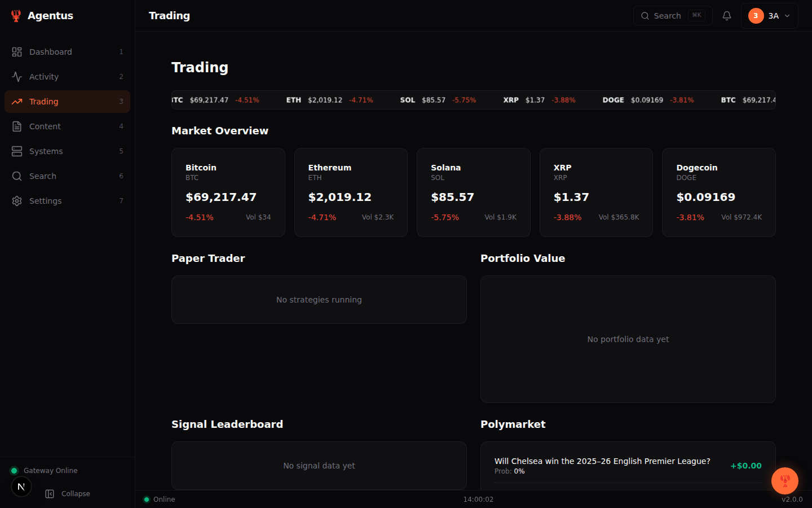Select Trading in the sidebar navigation
The width and height of the screenshot is (812, 508).
(x=43, y=101)
